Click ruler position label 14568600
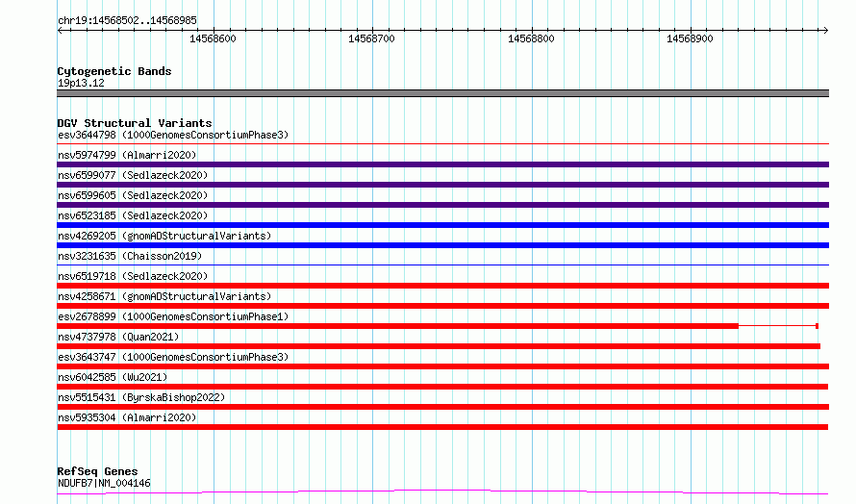The width and height of the screenshot is (856, 504). 213,38
